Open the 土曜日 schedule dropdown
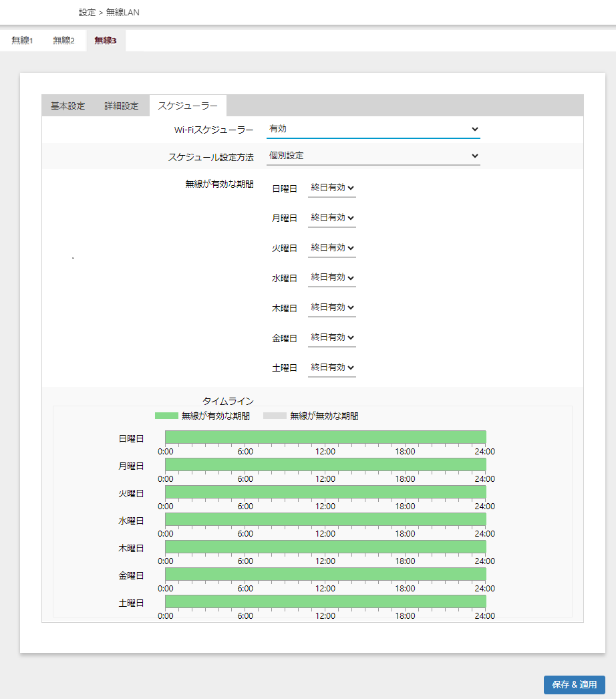Image resolution: width=616 pixels, height=699 pixels. click(x=331, y=368)
